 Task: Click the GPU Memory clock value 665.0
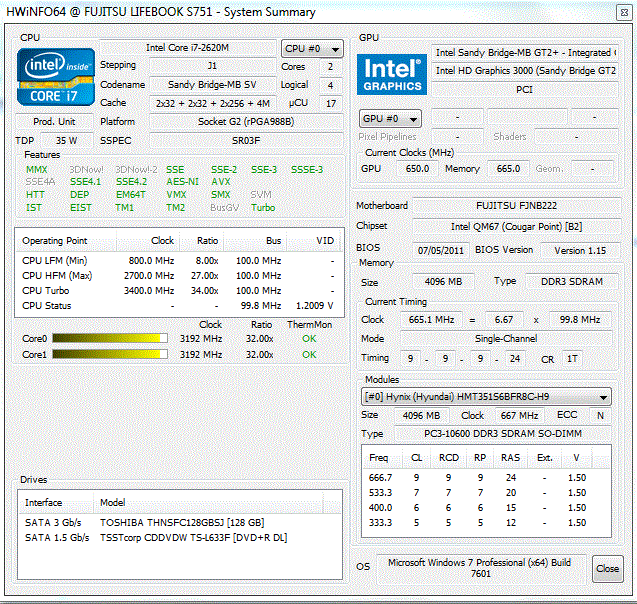[508, 169]
